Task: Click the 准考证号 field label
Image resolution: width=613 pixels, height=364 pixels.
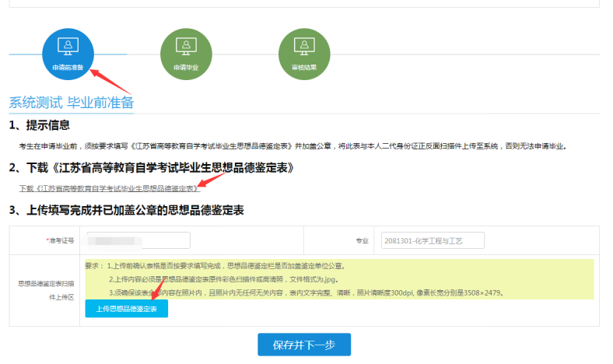Action: (61, 241)
